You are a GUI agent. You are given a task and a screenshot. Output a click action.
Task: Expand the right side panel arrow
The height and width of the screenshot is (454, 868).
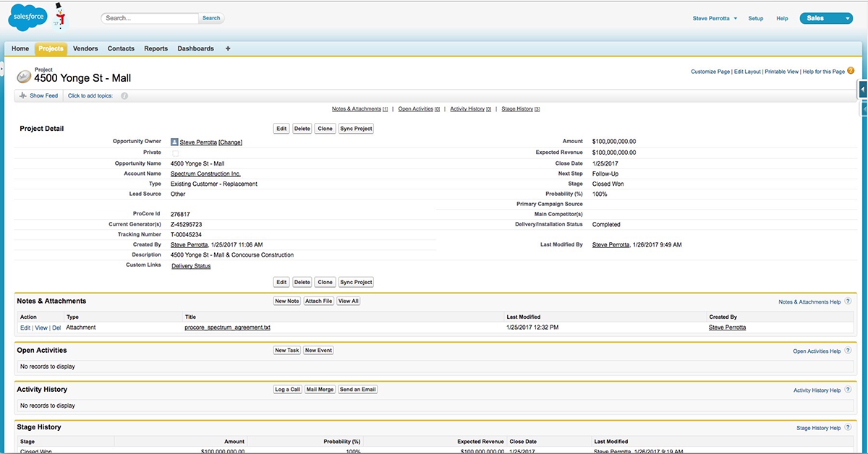coord(863,89)
